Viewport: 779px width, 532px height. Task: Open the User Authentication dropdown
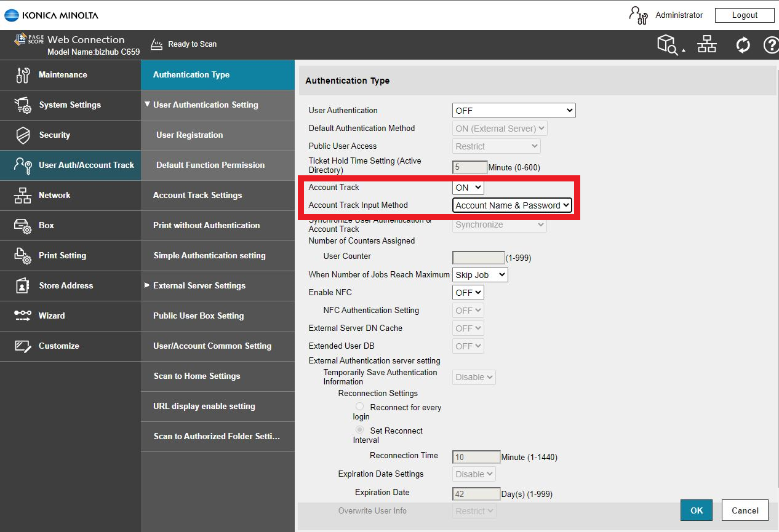514,111
